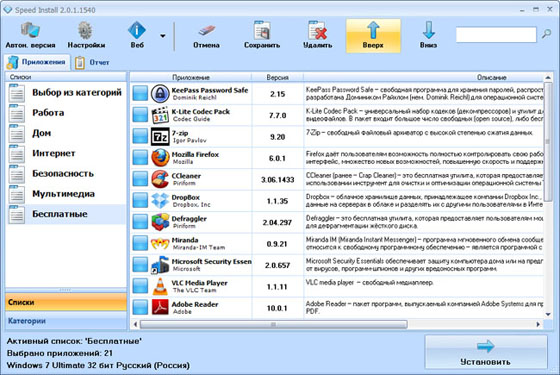
Task: Click the KeePass padlock icon
Action: (160, 94)
